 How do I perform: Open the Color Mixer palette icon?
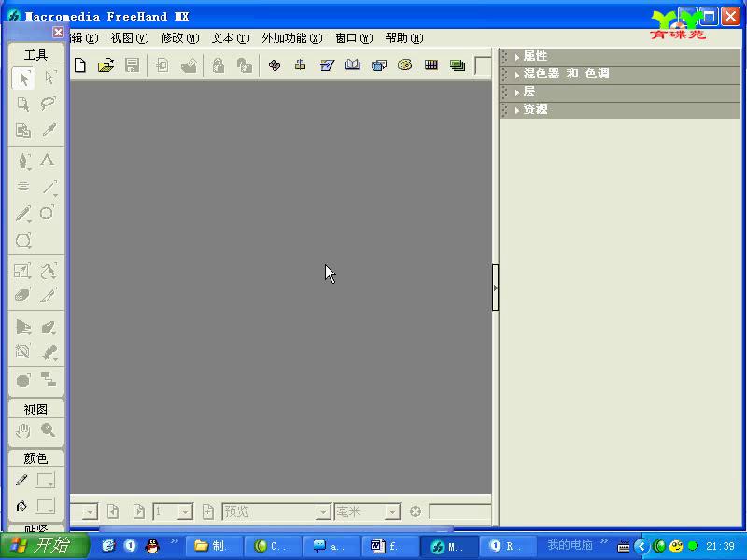pos(405,64)
